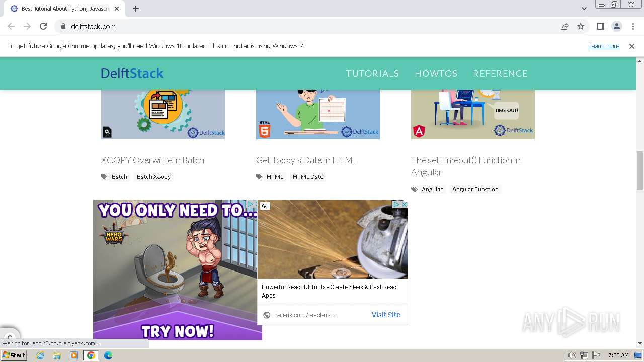Open File Explorer from the taskbar

[x=57, y=355]
